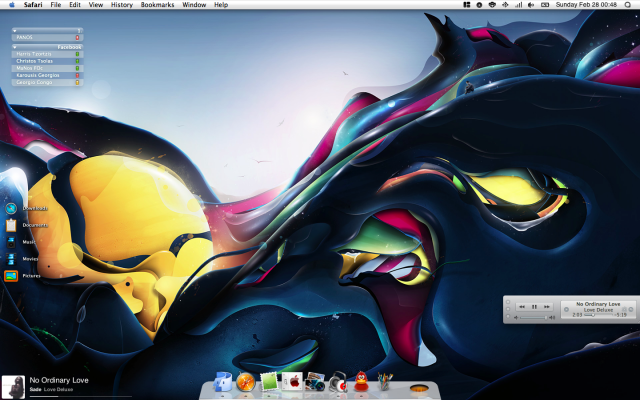
Task: Click the right round arrow in mini player display
Action: tap(631, 309)
